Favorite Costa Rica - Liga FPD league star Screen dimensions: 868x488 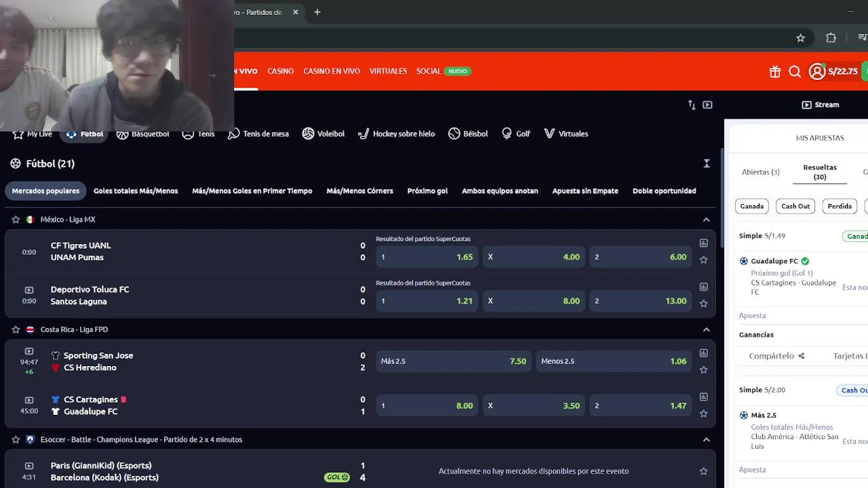[x=16, y=329]
